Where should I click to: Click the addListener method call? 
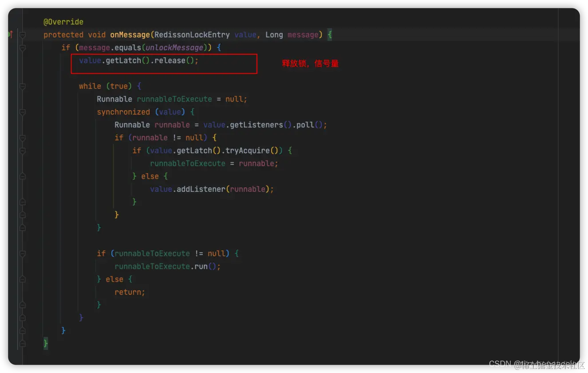point(201,189)
